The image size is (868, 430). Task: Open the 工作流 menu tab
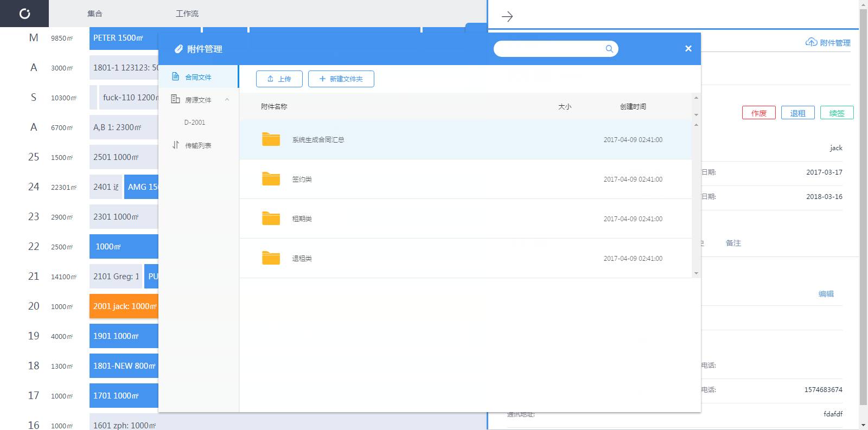(187, 14)
